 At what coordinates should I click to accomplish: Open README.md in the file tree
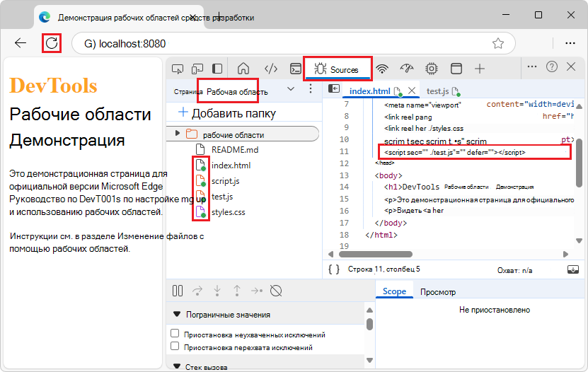[x=235, y=149]
